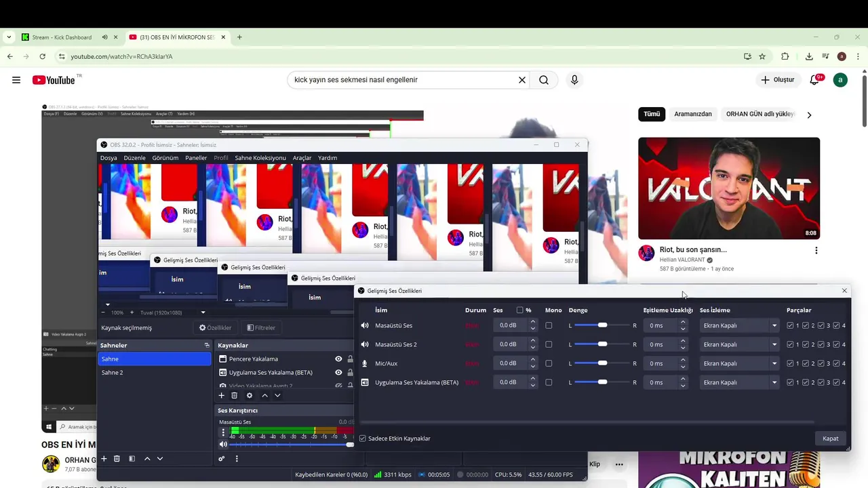
Task: Open Araçlar menu in OBS
Action: [x=302, y=158]
